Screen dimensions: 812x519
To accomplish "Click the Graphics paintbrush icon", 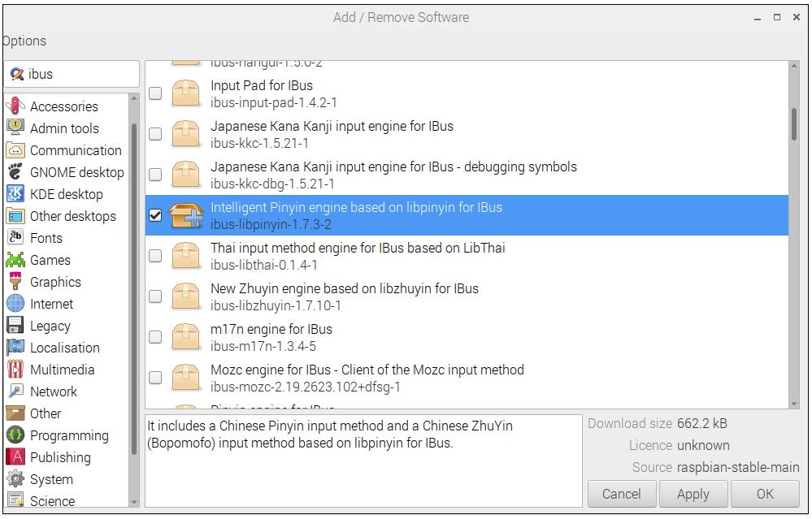I will tap(15, 281).
